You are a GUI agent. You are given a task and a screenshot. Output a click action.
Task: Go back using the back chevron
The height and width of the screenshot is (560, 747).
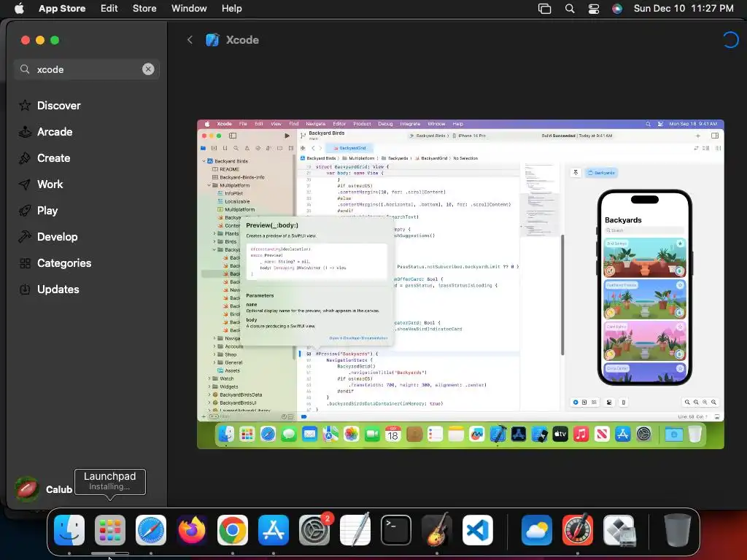click(x=190, y=40)
